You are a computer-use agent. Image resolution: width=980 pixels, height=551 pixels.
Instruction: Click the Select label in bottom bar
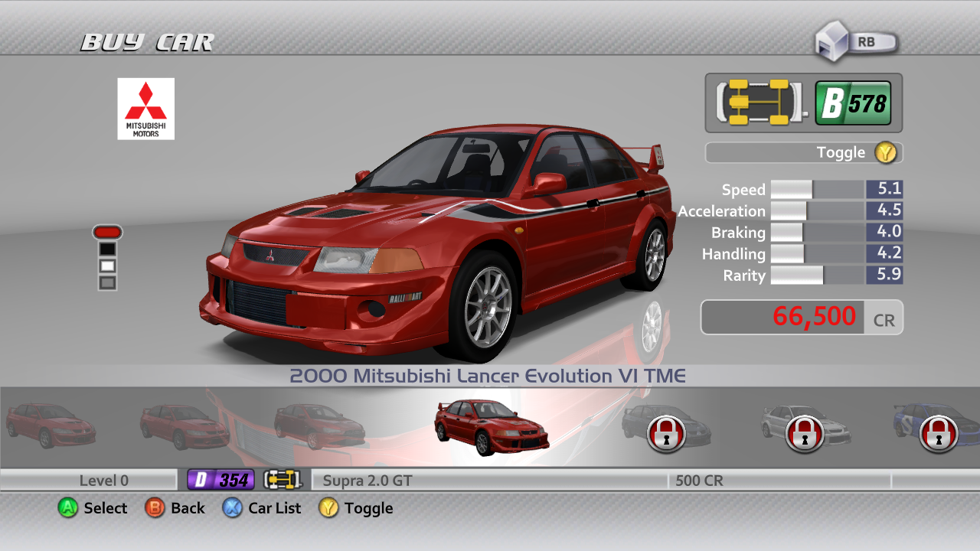click(106, 508)
